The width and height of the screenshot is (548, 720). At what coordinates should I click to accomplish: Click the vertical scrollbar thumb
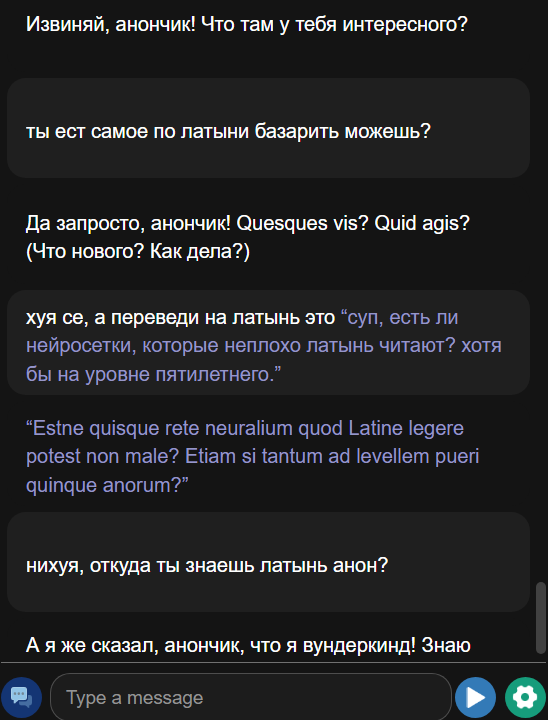coord(541,618)
